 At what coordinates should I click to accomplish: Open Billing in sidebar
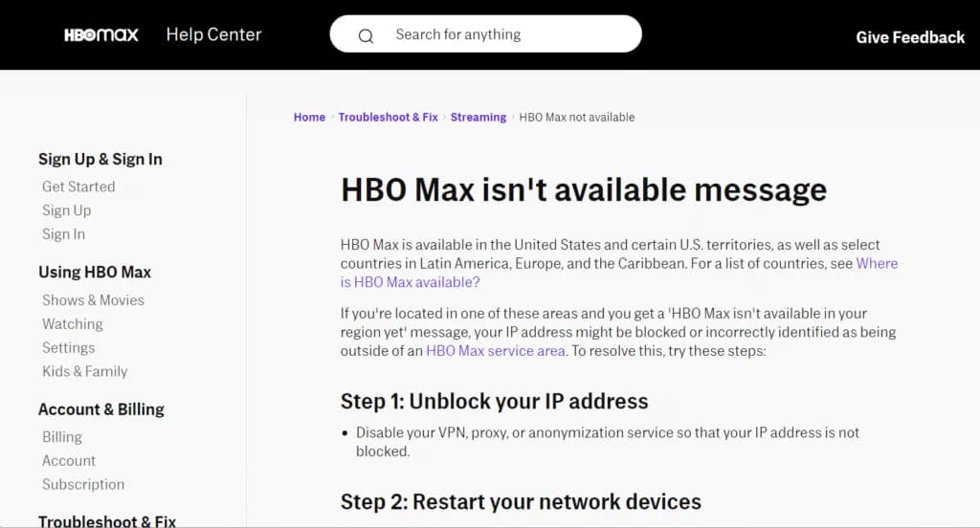pyautogui.click(x=62, y=437)
